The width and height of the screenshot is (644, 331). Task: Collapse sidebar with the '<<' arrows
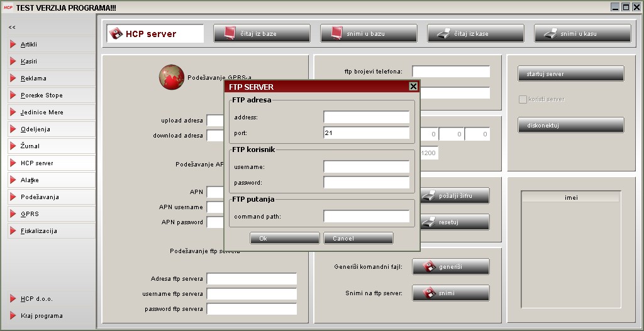(x=12, y=28)
